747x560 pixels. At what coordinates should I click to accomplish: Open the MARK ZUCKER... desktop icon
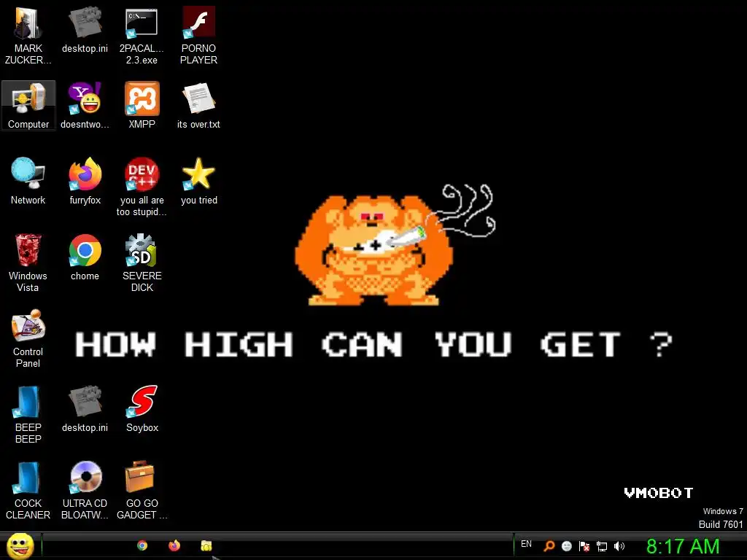coord(28,34)
